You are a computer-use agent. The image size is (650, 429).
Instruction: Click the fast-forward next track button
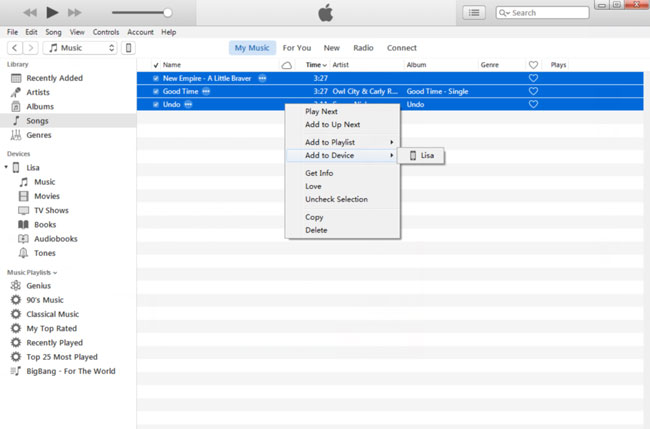[x=75, y=12]
